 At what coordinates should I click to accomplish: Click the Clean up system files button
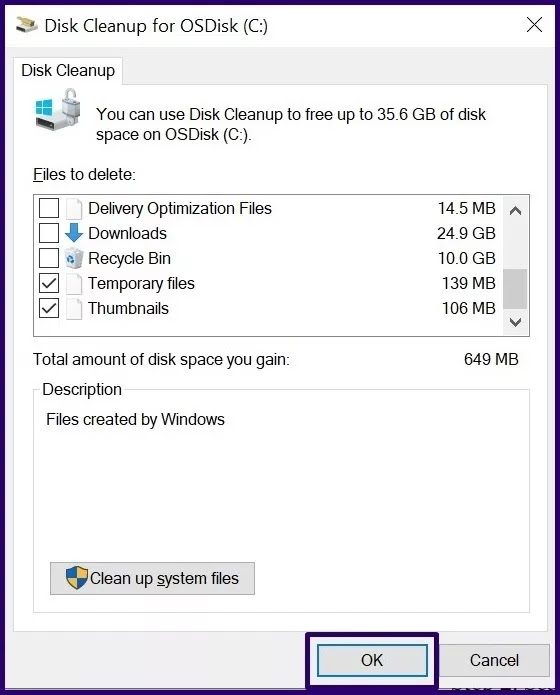[x=152, y=578]
